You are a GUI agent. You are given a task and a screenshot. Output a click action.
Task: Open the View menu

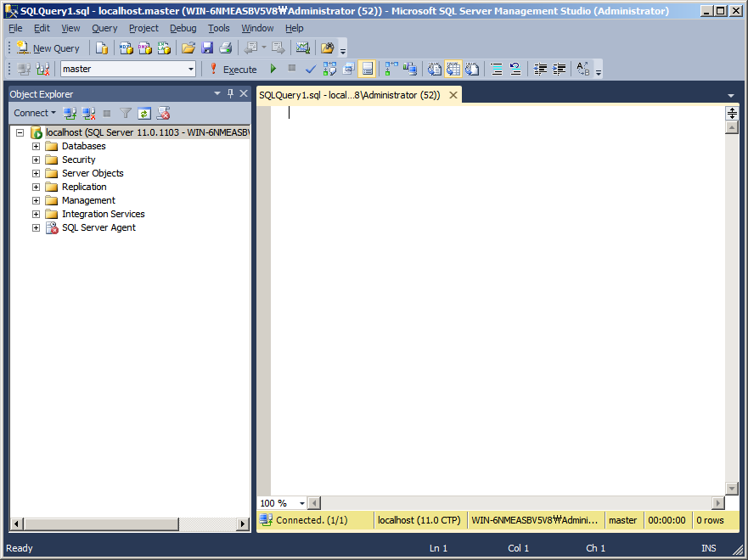pos(70,28)
